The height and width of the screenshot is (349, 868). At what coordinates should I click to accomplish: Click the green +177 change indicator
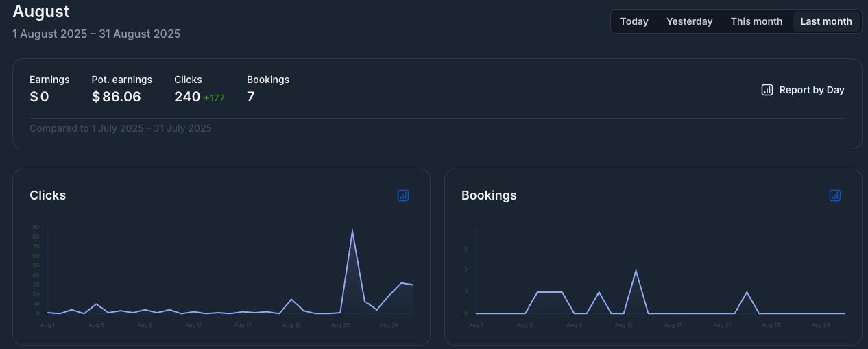click(x=214, y=98)
